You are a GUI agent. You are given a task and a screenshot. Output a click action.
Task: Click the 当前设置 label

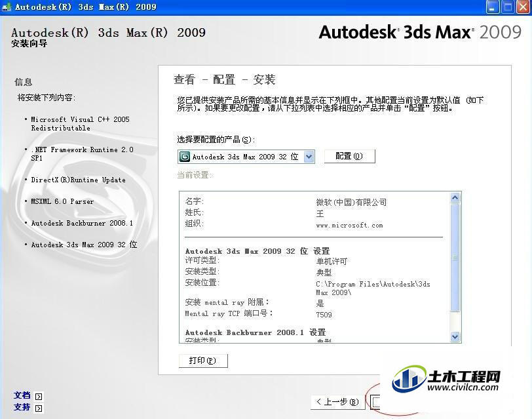tap(194, 175)
